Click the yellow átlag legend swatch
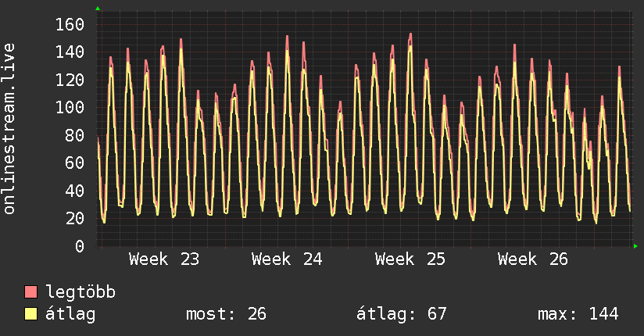This screenshot has width=644, height=336. (30, 314)
